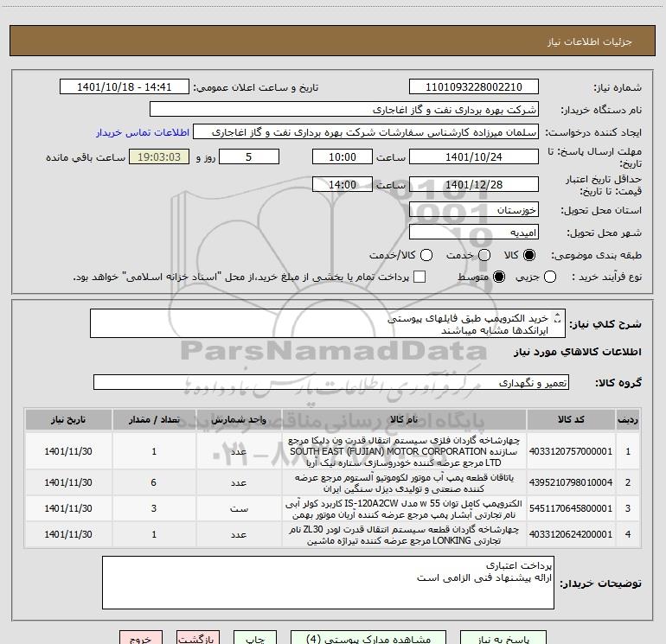Click item code 403312075700​0001
The image size is (666, 644).
point(571,451)
